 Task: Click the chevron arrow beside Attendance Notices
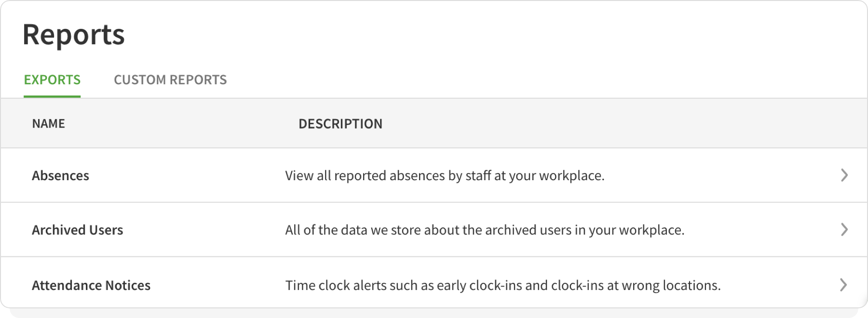point(843,285)
